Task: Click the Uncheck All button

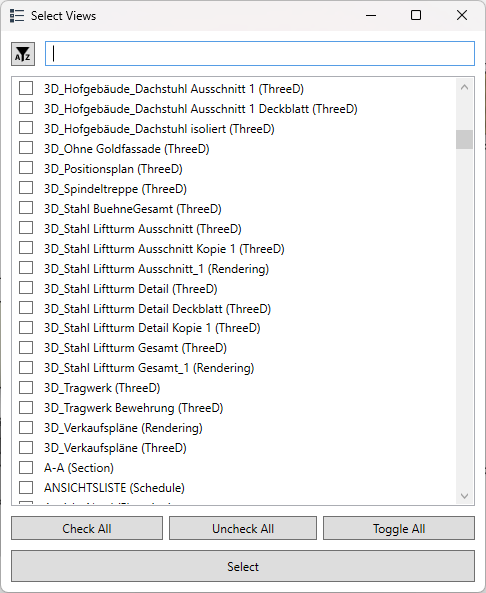Action: 243,528
